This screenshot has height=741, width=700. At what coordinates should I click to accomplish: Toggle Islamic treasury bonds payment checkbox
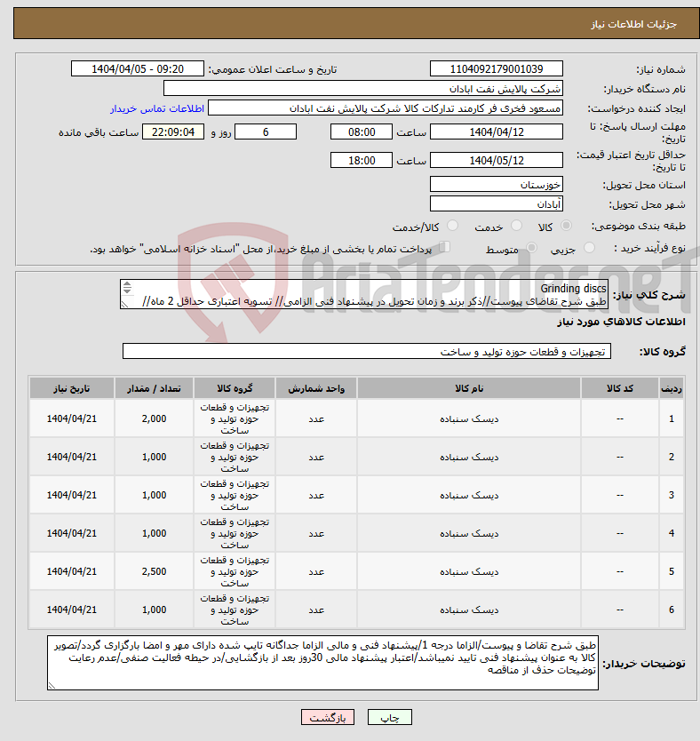[444, 247]
